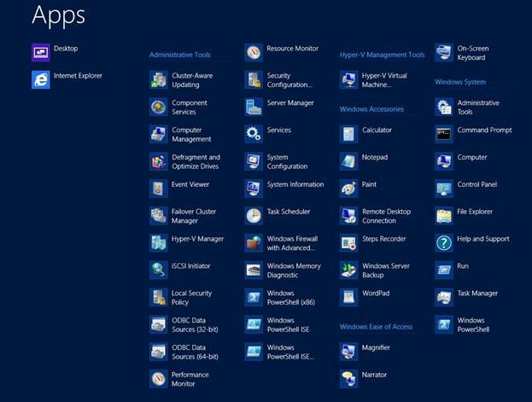Open On-Screen Keyboard icon

point(444,53)
